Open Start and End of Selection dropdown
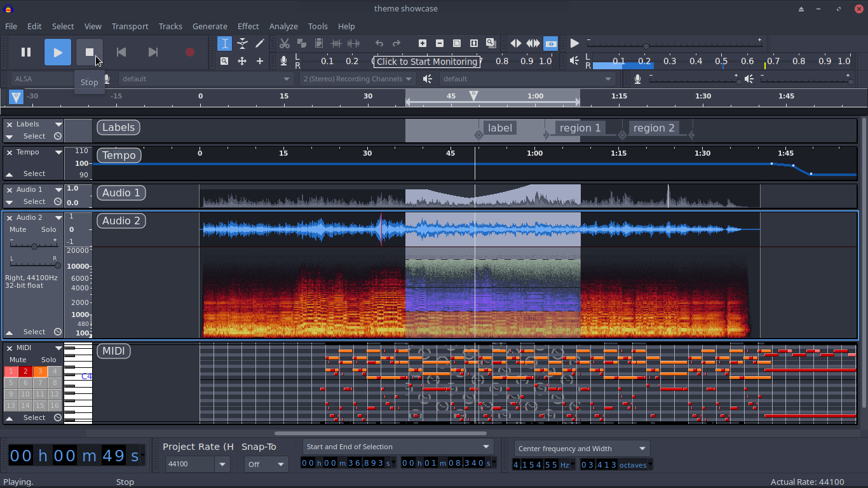This screenshot has height=488, width=868. pos(398,447)
